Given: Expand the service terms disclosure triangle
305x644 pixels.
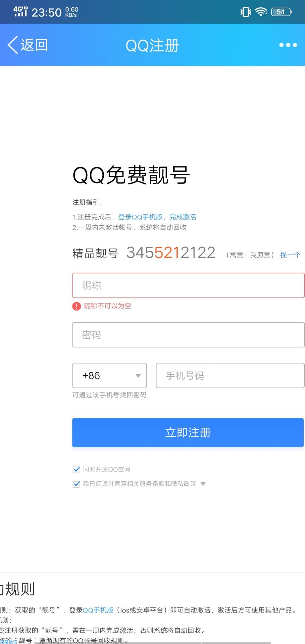Looking at the screenshot, I should [x=203, y=484].
